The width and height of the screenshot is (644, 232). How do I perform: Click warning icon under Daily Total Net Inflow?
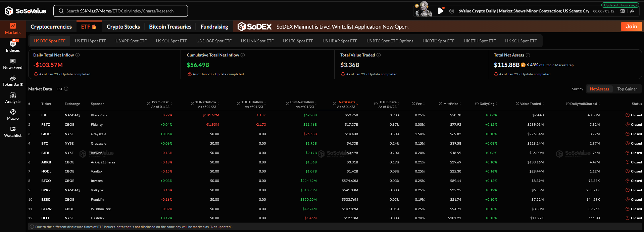pos(36,74)
